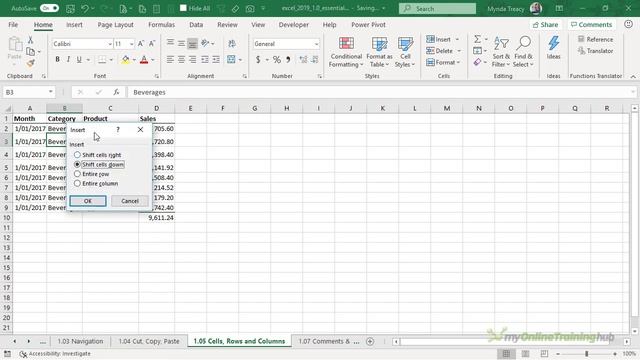
Task: Click the Reference icon
Action: [x=596, y=39]
